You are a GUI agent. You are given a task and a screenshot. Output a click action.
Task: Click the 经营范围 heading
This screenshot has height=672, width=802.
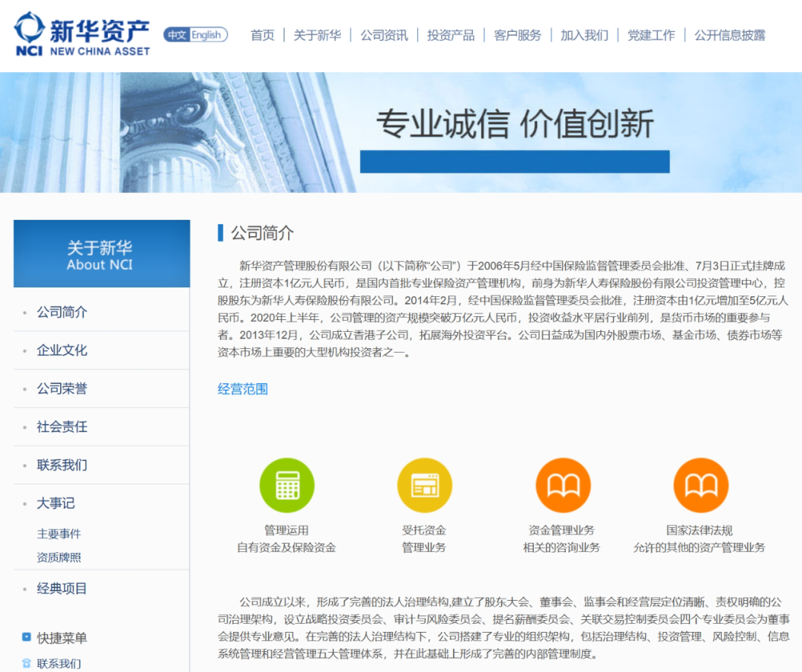(243, 389)
